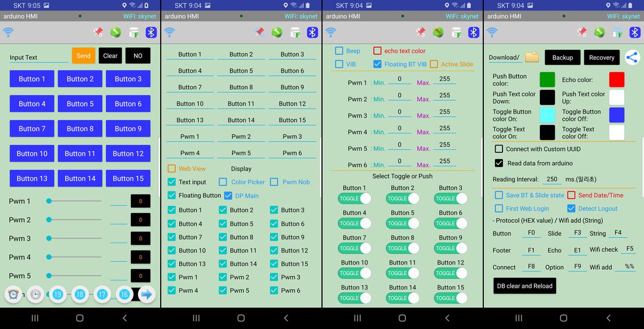Enable the Color Picker checkbox
The width and height of the screenshot is (644, 329).
[223, 182]
